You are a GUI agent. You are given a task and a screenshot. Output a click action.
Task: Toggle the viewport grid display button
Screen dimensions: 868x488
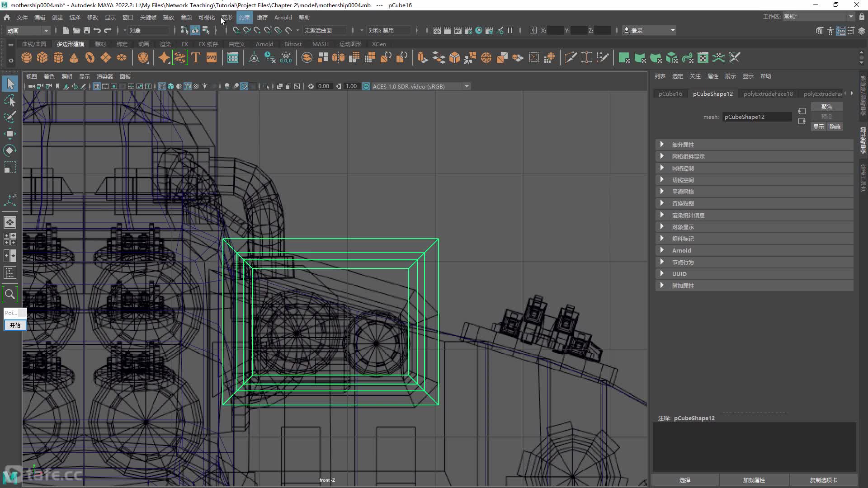click(97, 86)
